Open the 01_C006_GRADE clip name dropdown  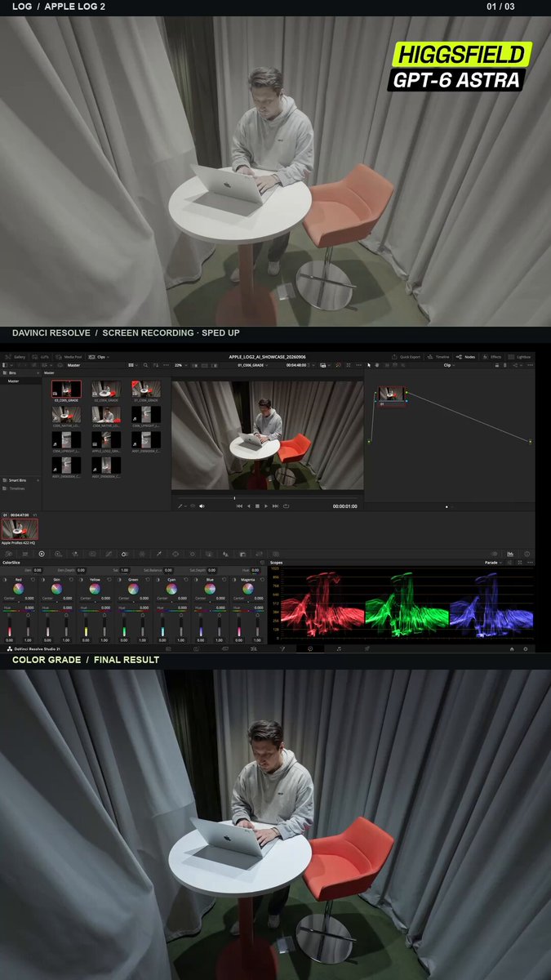tap(253, 365)
